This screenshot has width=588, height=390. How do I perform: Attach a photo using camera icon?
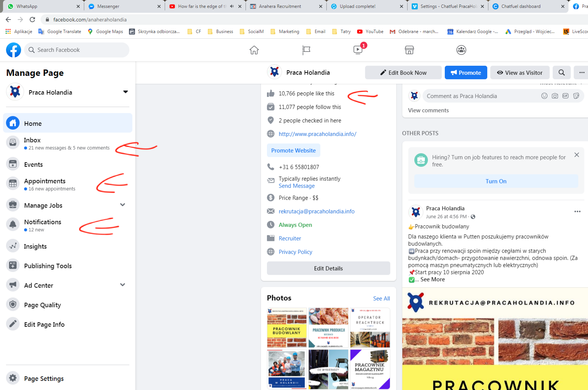point(555,96)
